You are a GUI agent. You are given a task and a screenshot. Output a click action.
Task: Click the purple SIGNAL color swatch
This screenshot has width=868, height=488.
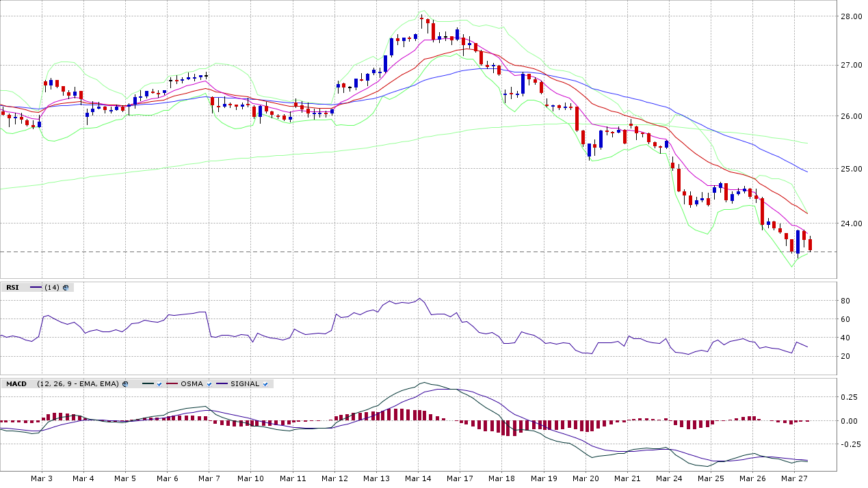(222, 384)
